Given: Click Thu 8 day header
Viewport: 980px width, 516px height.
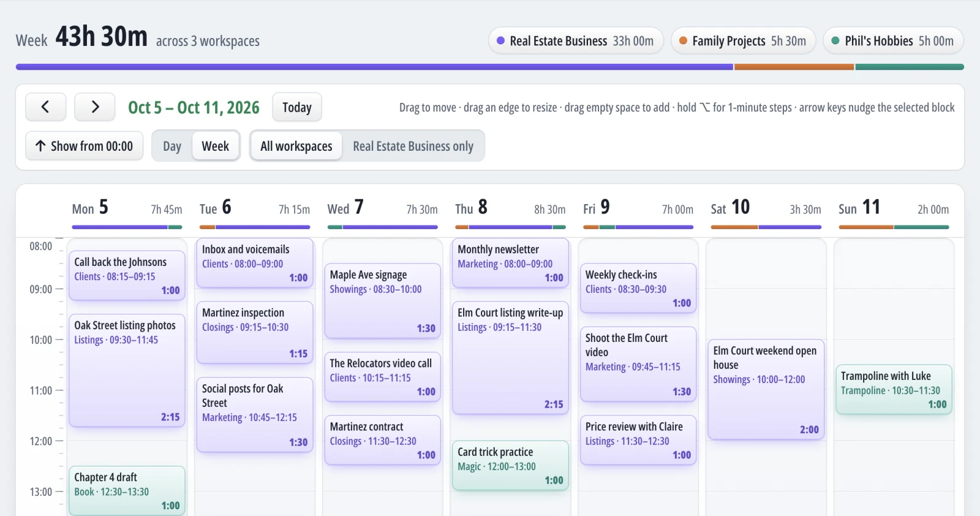Looking at the screenshot, I should click(x=472, y=208).
